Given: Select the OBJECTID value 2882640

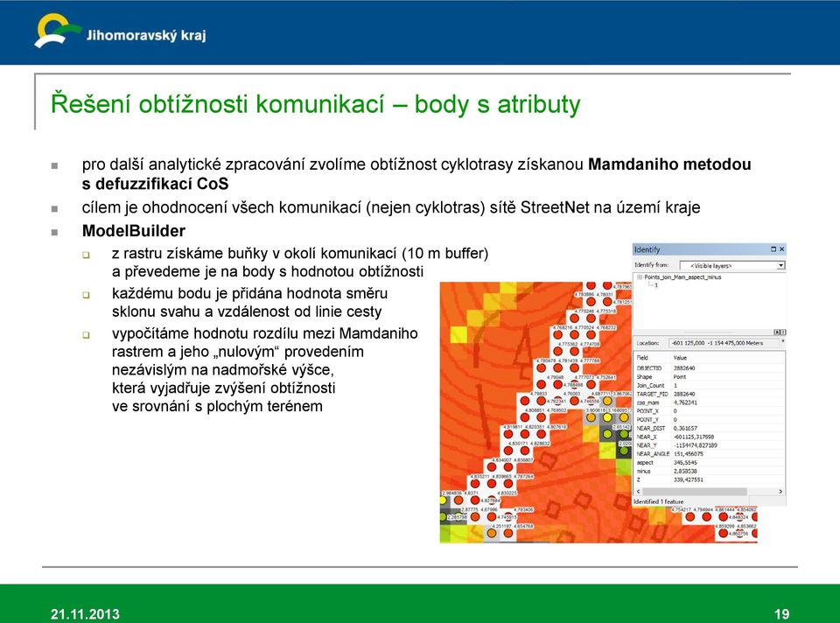Looking at the screenshot, I should [x=684, y=368].
